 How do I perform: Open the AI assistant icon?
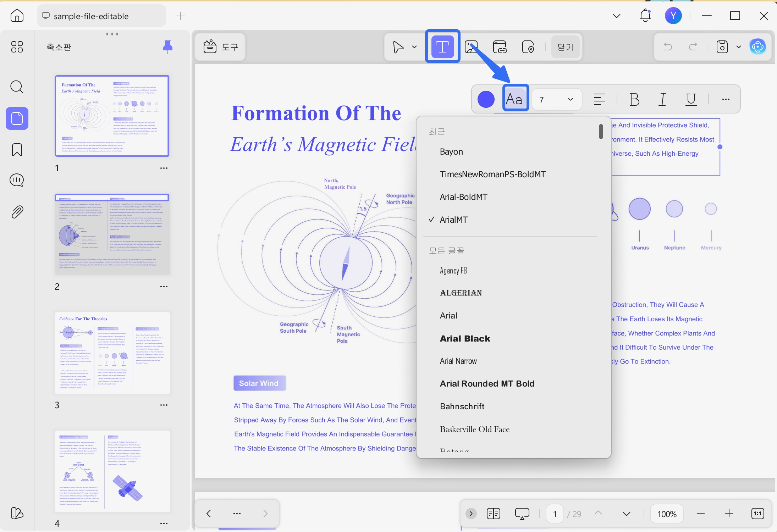click(x=758, y=47)
